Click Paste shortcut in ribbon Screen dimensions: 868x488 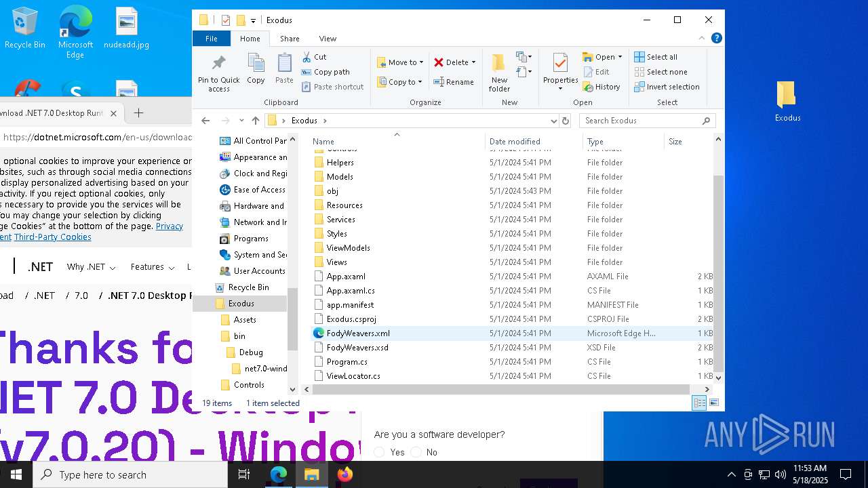click(332, 87)
